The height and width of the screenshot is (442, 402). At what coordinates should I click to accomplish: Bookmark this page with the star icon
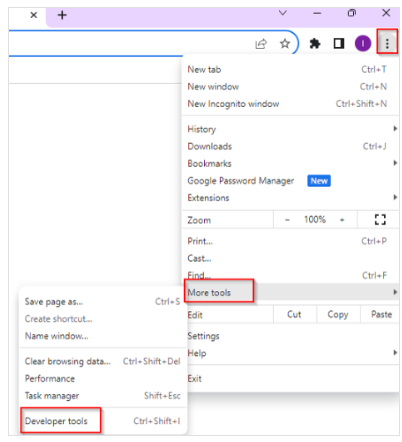pos(285,43)
